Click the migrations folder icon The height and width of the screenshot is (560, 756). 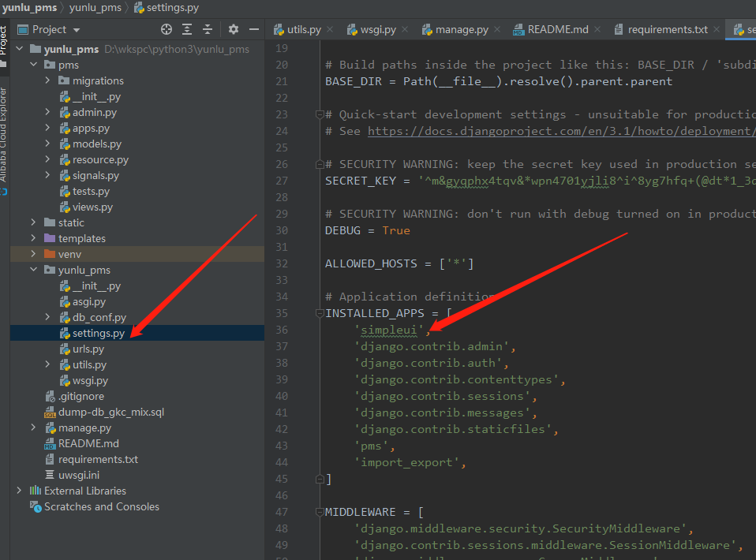(64, 80)
